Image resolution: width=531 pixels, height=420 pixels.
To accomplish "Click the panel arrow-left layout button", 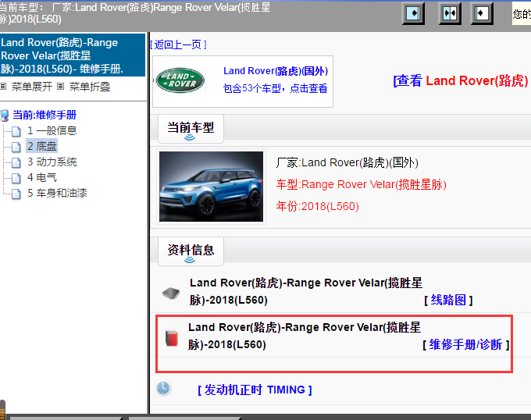I will (482, 13).
